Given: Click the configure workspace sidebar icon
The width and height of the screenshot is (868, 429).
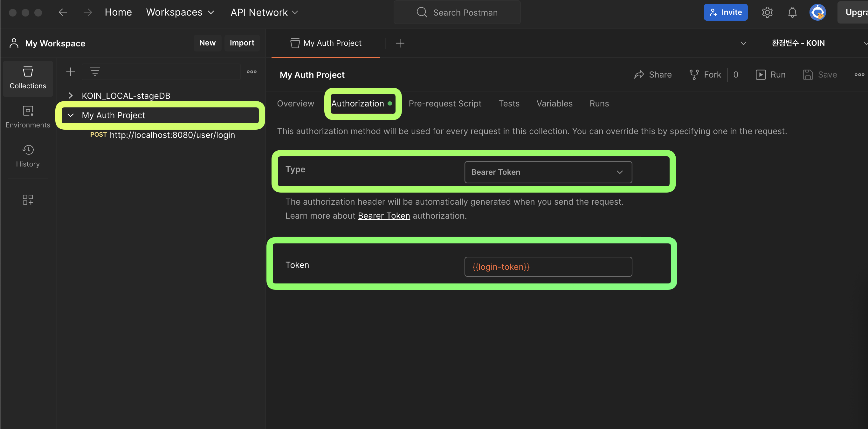Looking at the screenshot, I should pos(28,199).
